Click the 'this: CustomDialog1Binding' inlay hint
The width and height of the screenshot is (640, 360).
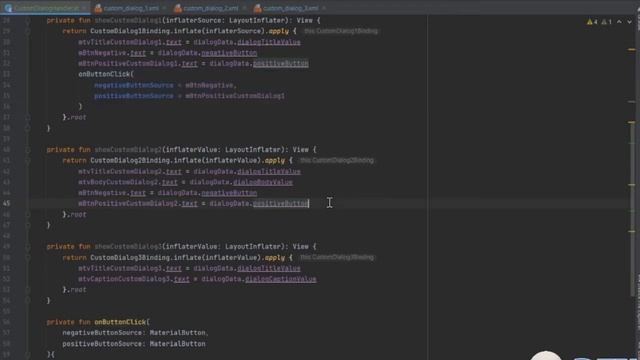coord(341,31)
